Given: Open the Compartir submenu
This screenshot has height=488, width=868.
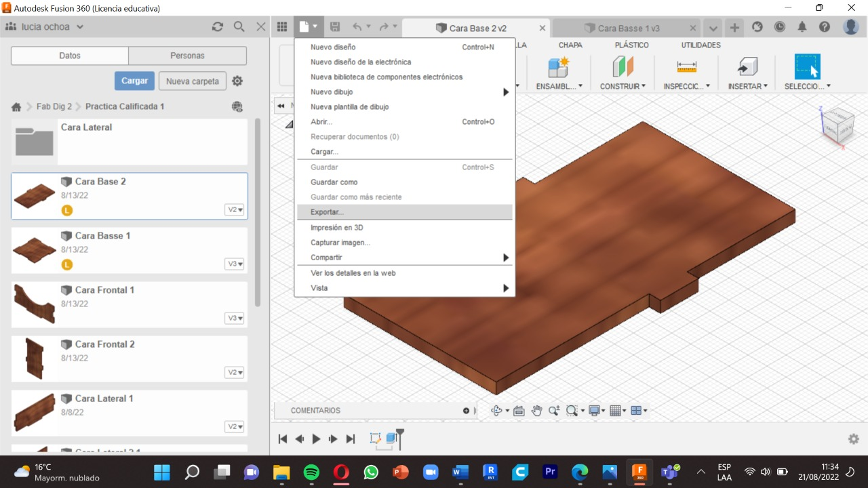Looking at the screenshot, I should pyautogui.click(x=404, y=258).
